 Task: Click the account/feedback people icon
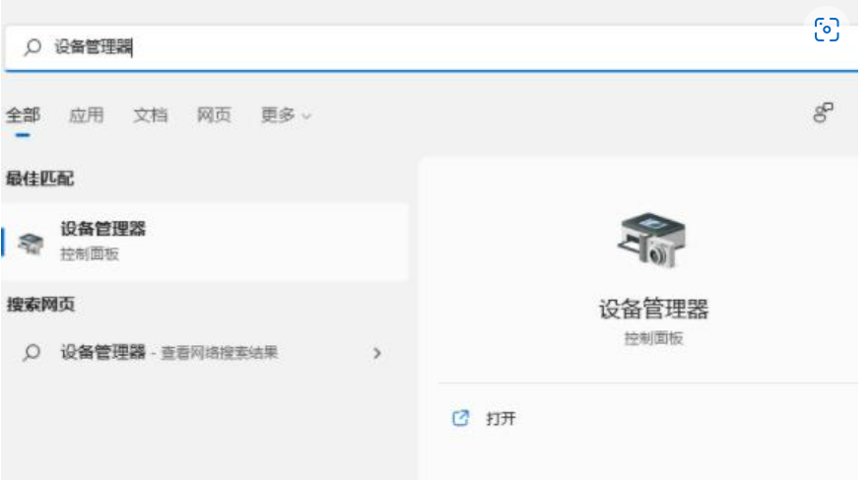(x=823, y=112)
